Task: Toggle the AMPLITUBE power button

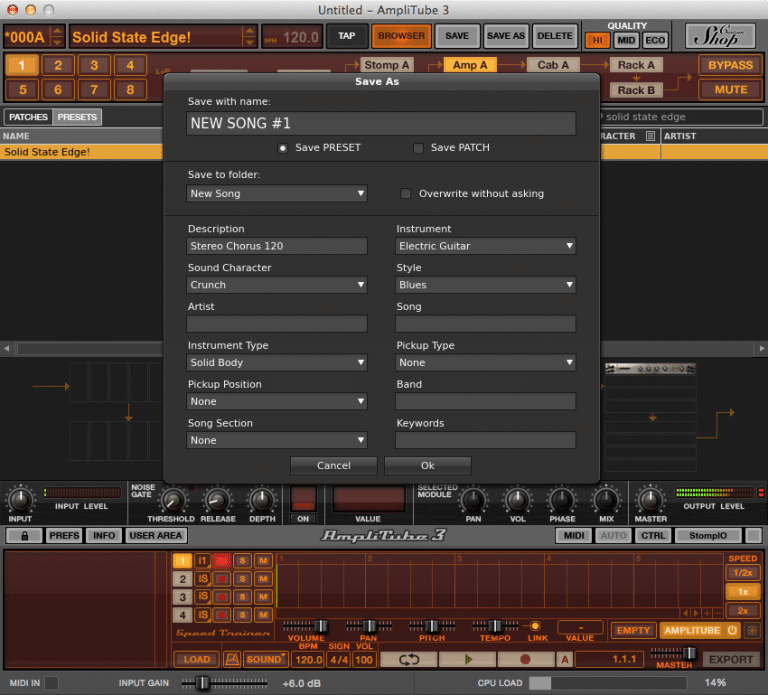Action: 732,630
